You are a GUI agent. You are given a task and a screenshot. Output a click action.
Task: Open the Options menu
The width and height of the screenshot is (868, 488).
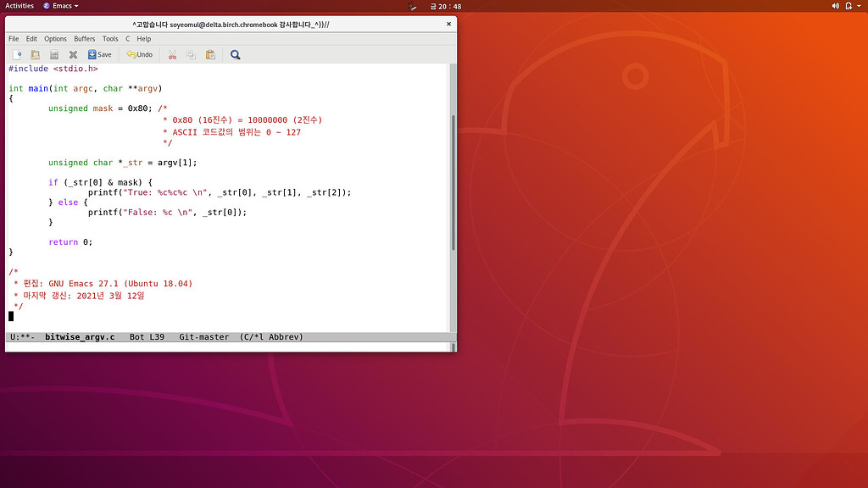[x=55, y=39]
